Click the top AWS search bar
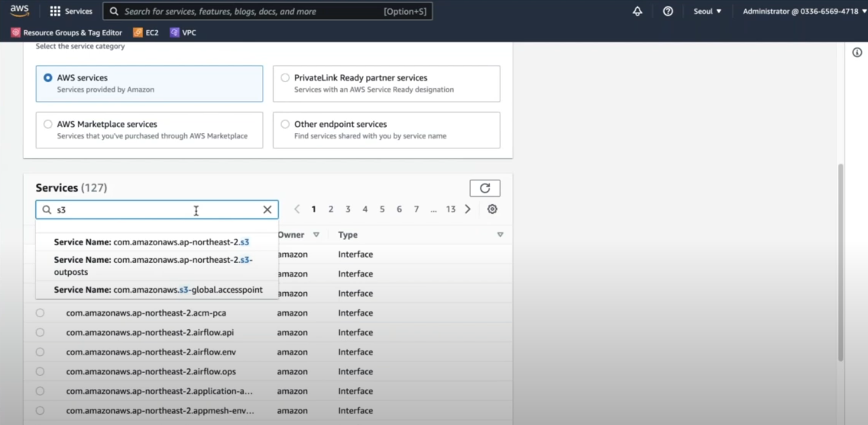 267,11
